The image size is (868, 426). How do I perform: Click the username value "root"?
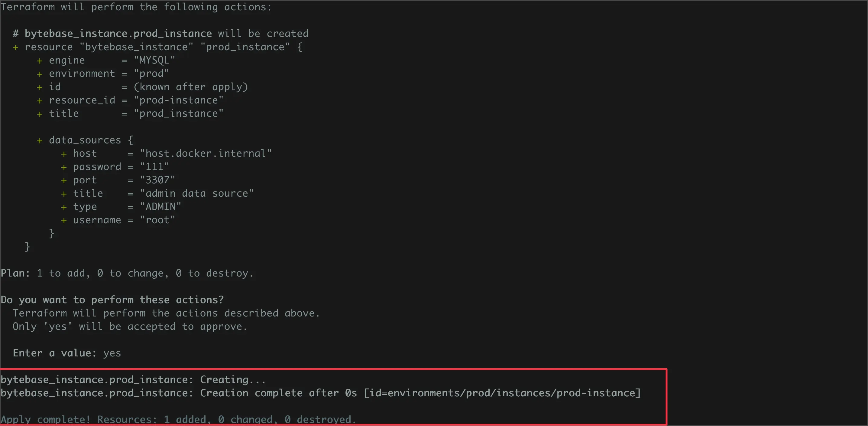[x=157, y=220]
